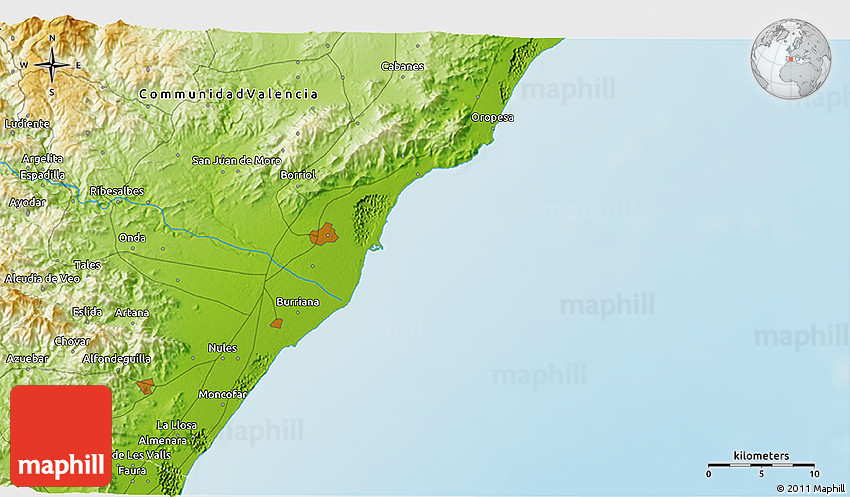
Task: Click the Comunidad Valencia region label
Action: (229, 94)
